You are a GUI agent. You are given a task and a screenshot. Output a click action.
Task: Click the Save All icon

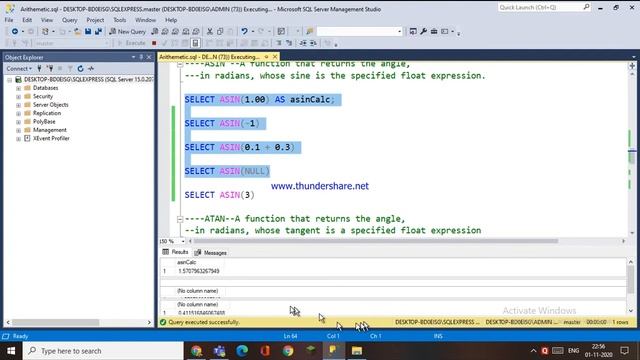pos(98,31)
